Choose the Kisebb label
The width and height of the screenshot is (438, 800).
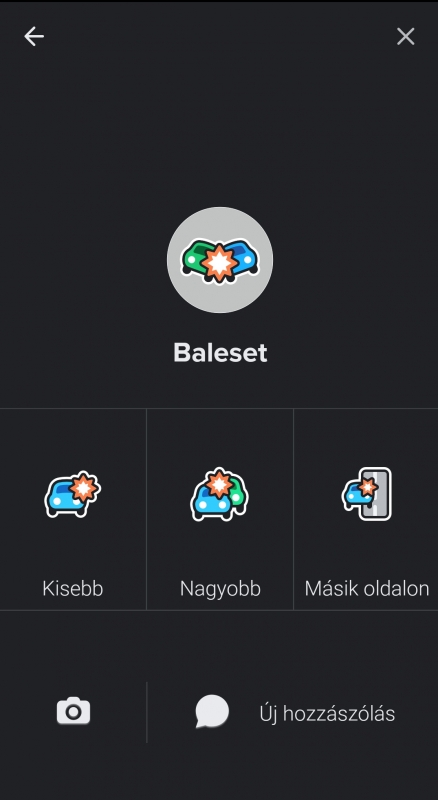coord(72,589)
